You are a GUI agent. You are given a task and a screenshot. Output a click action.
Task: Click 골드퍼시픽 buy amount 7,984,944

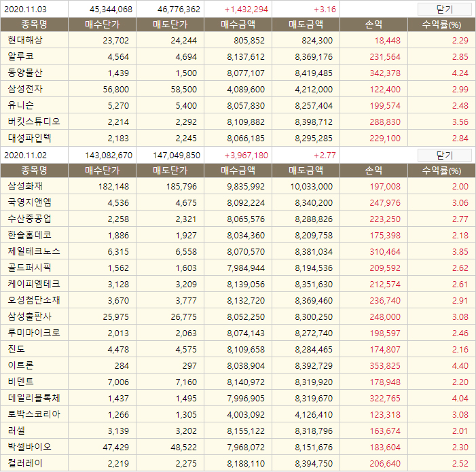[246, 268]
